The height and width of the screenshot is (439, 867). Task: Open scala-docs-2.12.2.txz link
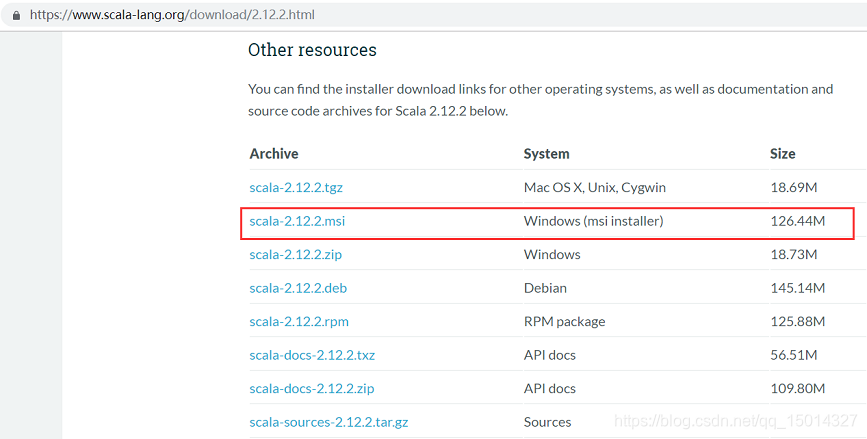click(x=312, y=355)
